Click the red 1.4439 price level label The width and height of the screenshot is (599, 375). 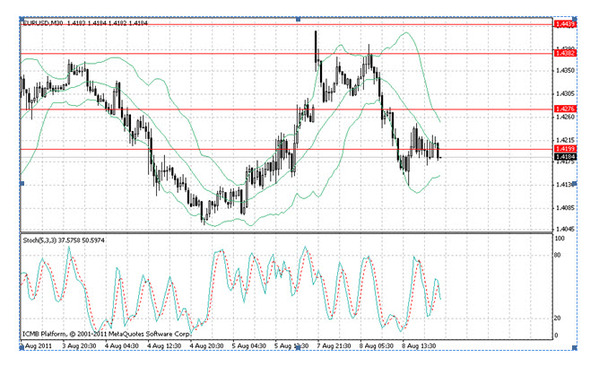pyautogui.click(x=565, y=24)
